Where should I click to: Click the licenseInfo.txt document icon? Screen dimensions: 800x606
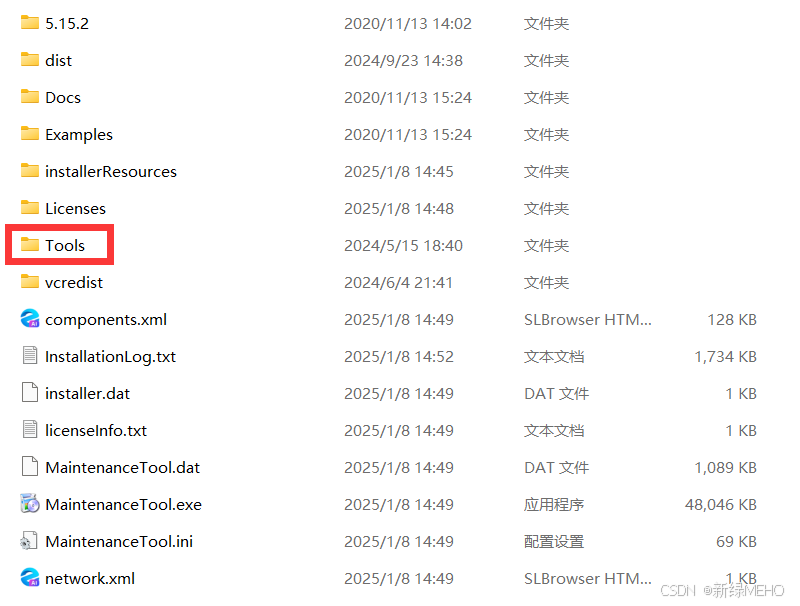pyautogui.click(x=30, y=430)
